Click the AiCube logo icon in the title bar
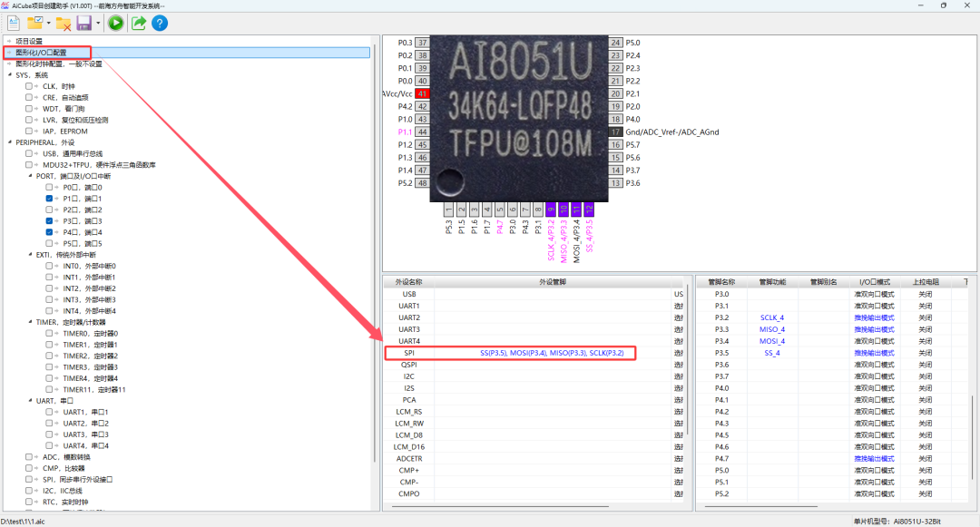Image resolution: width=980 pixels, height=527 pixels. pyautogui.click(x=7, y=5)
